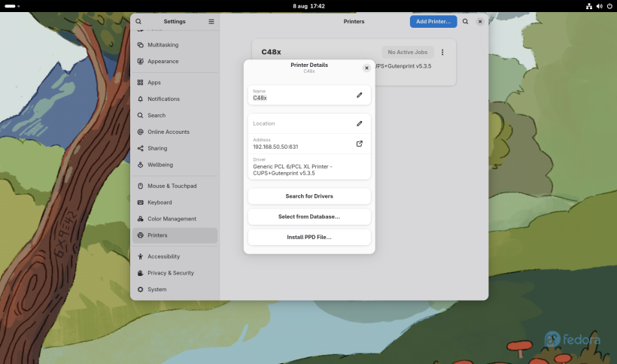
Task: Click the Name field containing C48x
Action: tap(309, 95)
